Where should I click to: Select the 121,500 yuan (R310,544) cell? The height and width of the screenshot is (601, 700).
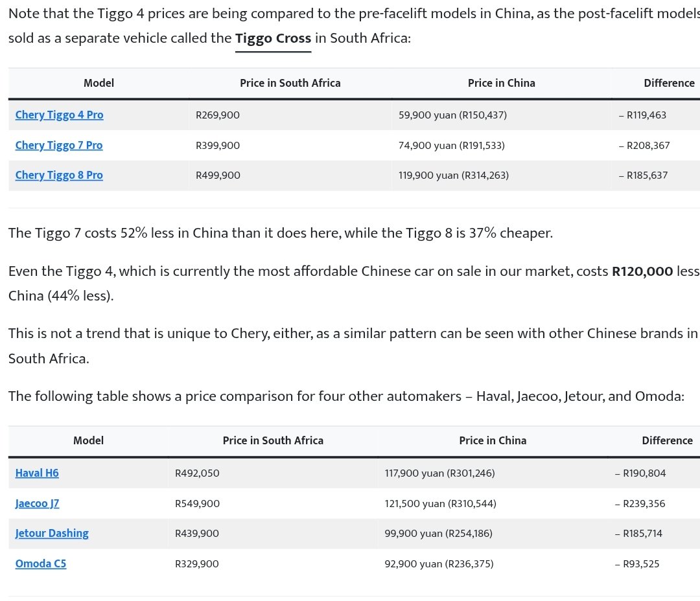pos(493,503)
